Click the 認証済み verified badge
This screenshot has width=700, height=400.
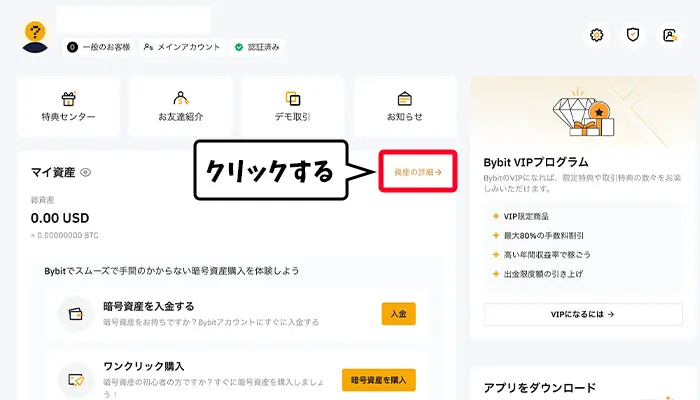257,47
